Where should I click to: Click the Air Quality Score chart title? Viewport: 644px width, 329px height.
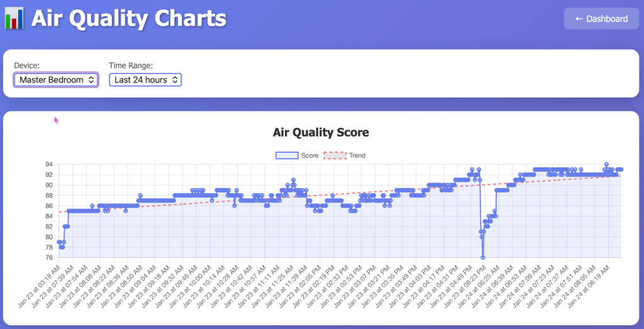point(321,132)
